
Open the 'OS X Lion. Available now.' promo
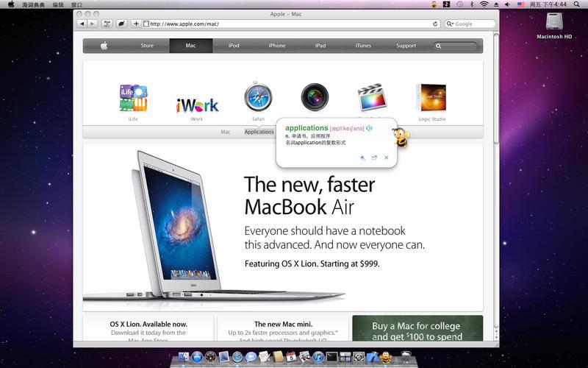click(148, 328)
